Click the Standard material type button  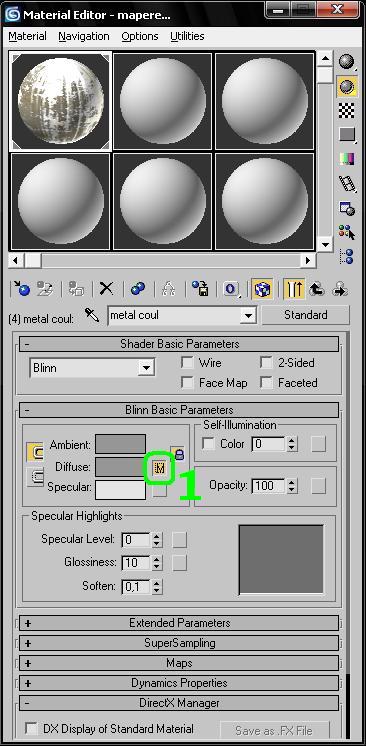(306, 315)
